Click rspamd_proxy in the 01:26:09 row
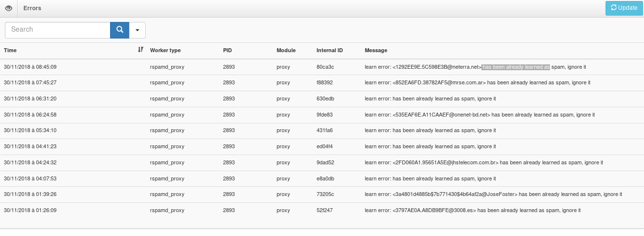This screenshot has width=644, height=236. pyautogui.click(x=167, y=211)
